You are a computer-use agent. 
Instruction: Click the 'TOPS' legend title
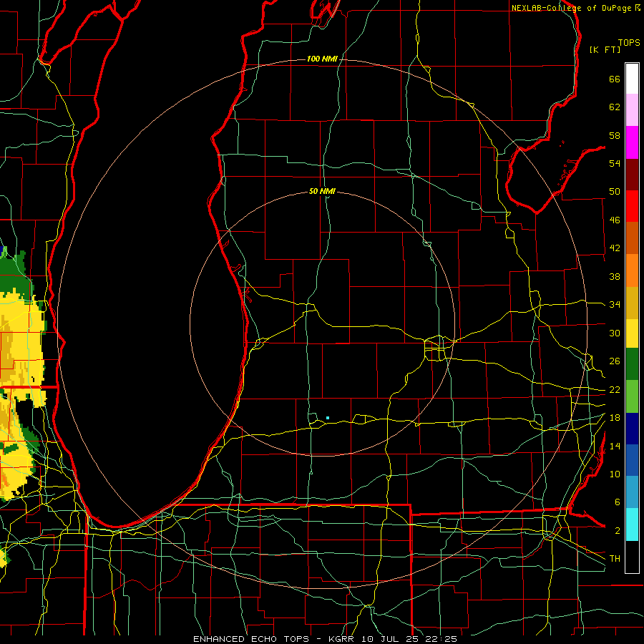[629, 43]
